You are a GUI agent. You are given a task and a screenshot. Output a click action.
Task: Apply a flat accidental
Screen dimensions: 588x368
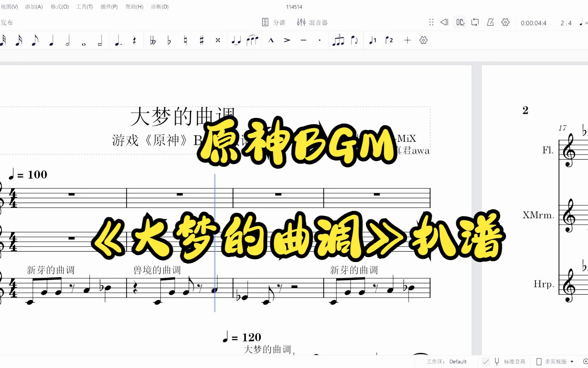pyautogui.click(x=169, y=40)
